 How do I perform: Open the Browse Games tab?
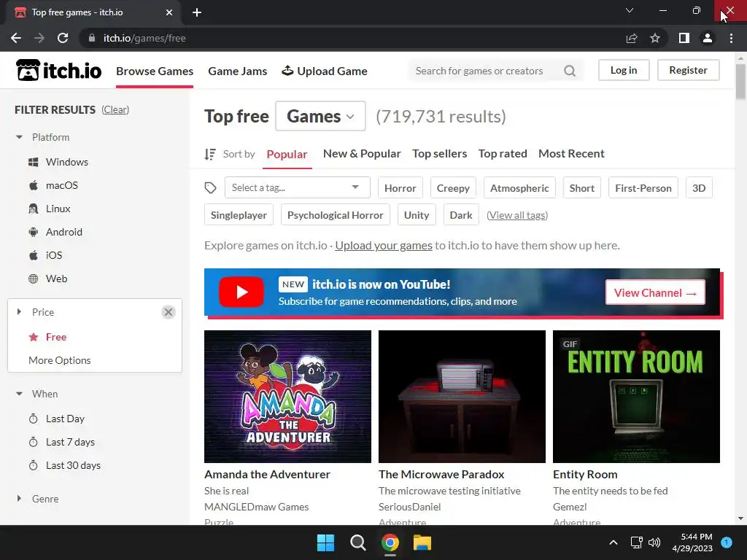click(155, 71)
